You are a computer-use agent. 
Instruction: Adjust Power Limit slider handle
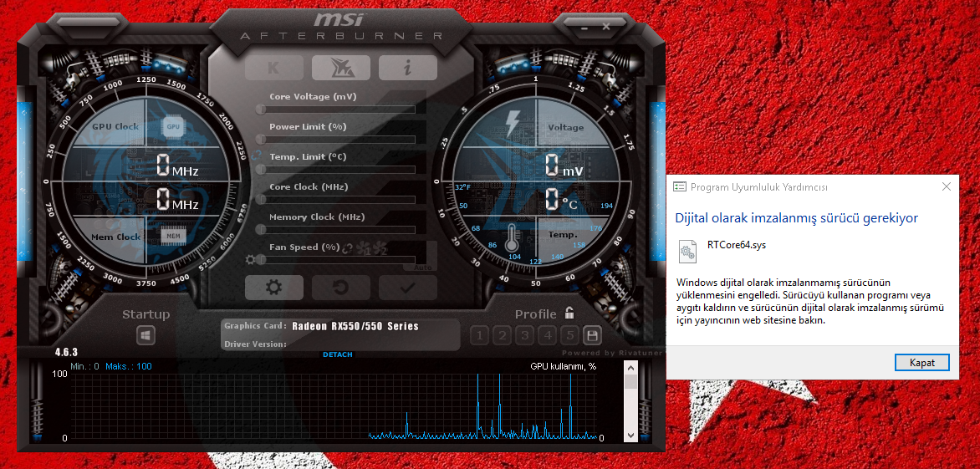click(260, 140)
